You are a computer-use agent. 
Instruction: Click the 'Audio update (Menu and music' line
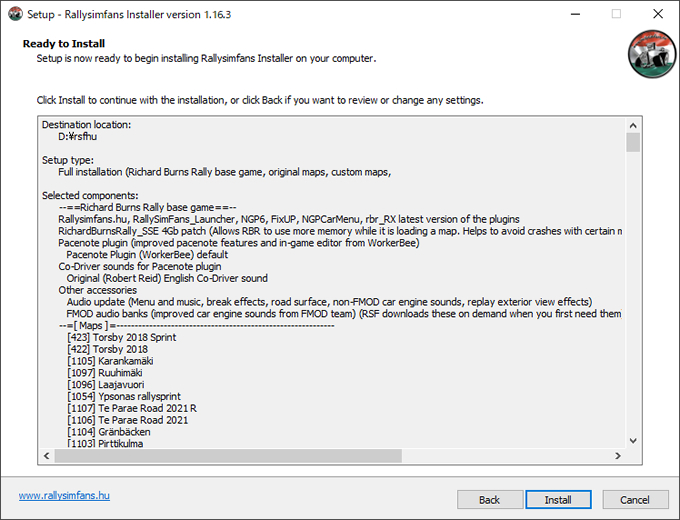pyautogui.click(x=329, y=302)
